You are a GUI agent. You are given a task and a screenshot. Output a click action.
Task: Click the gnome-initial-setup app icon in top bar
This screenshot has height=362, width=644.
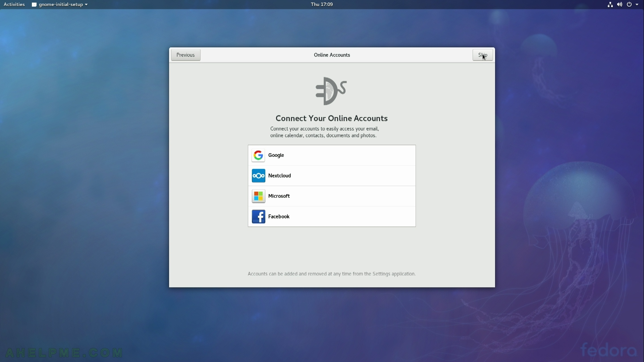[x=34, y=5]
